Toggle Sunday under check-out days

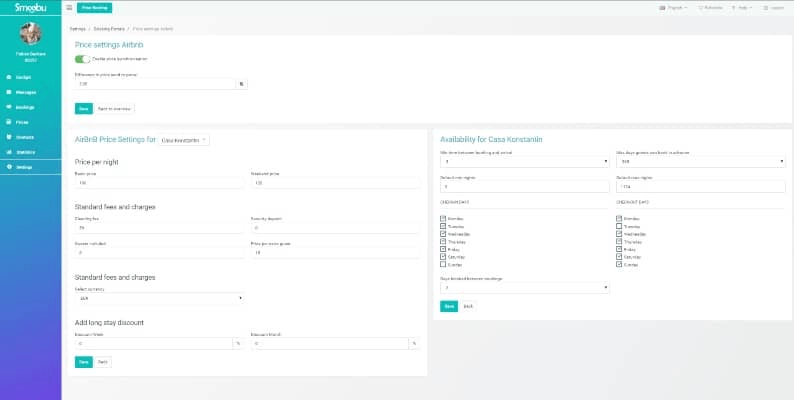[619, 264]
